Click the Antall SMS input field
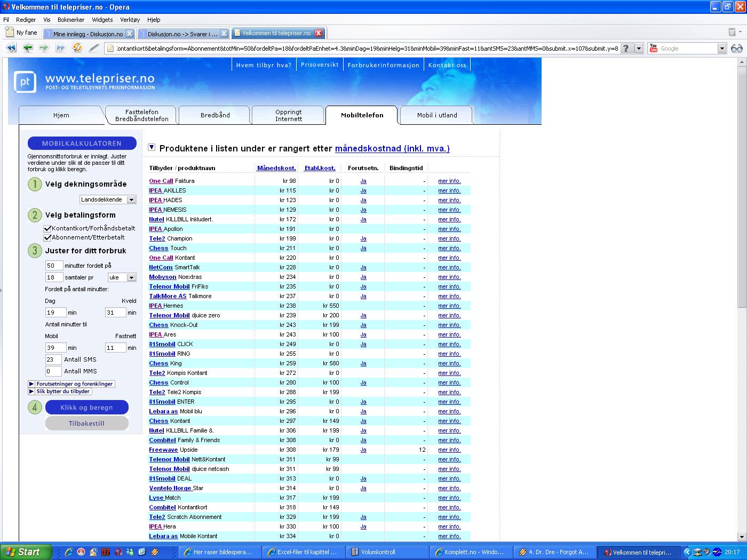Image resolution: width=747 pixels, height=560 pixels. pos(53,359)
